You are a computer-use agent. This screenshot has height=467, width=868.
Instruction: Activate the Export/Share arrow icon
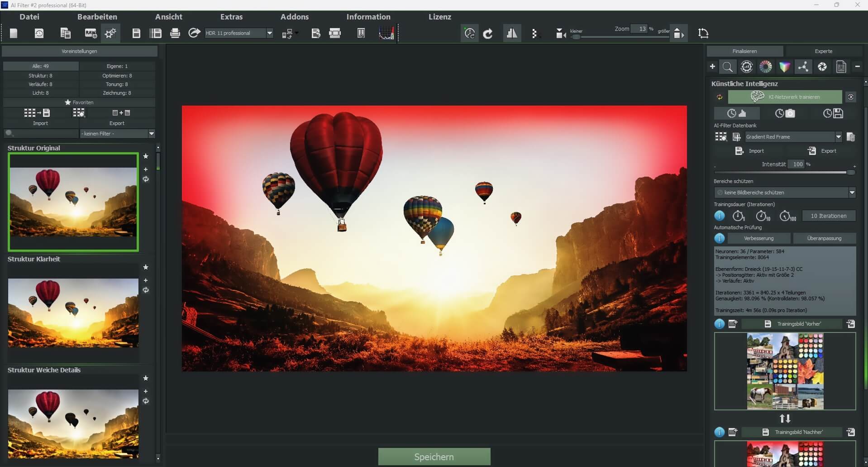point(194,33)
